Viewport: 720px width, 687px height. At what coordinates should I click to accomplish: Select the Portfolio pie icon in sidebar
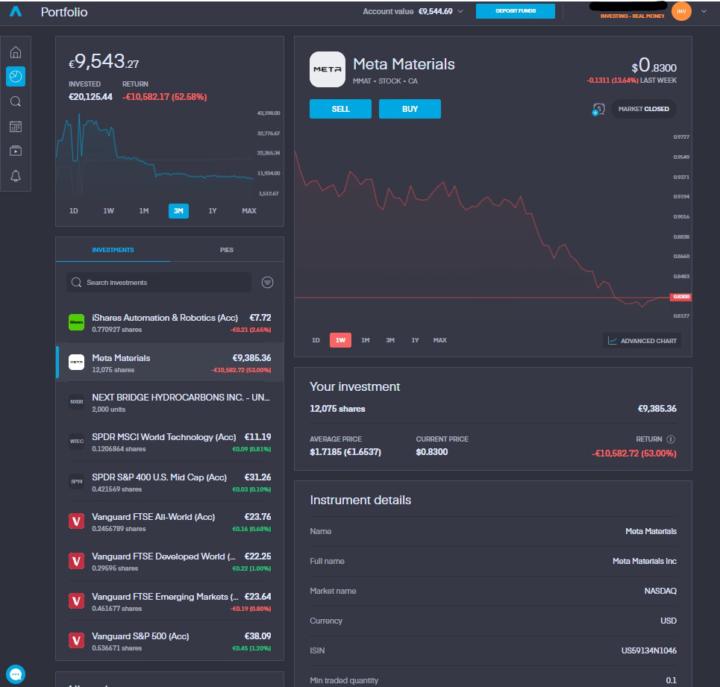16,76
